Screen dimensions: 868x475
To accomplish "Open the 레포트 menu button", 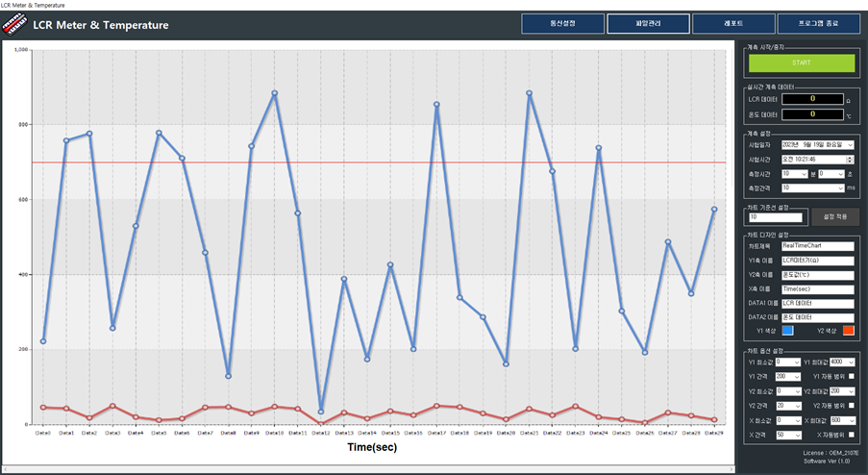I will 733,24.
